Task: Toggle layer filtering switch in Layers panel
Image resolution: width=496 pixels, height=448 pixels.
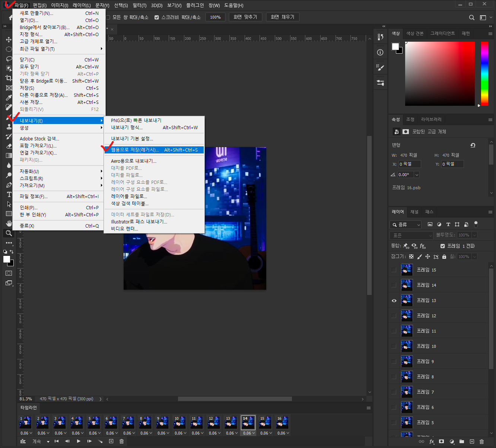Action: 476,224
